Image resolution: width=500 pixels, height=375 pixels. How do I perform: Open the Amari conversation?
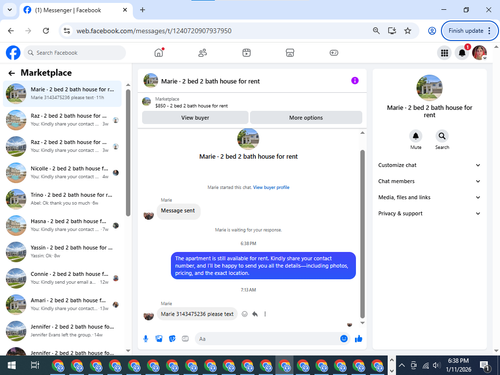click(x=62, y=304)
